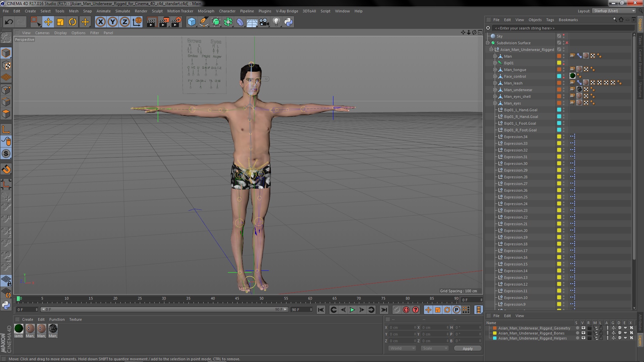Click the Enable Axis icon in left palette
The height and width of the screenshot is (362, 644).
[6, 130]
